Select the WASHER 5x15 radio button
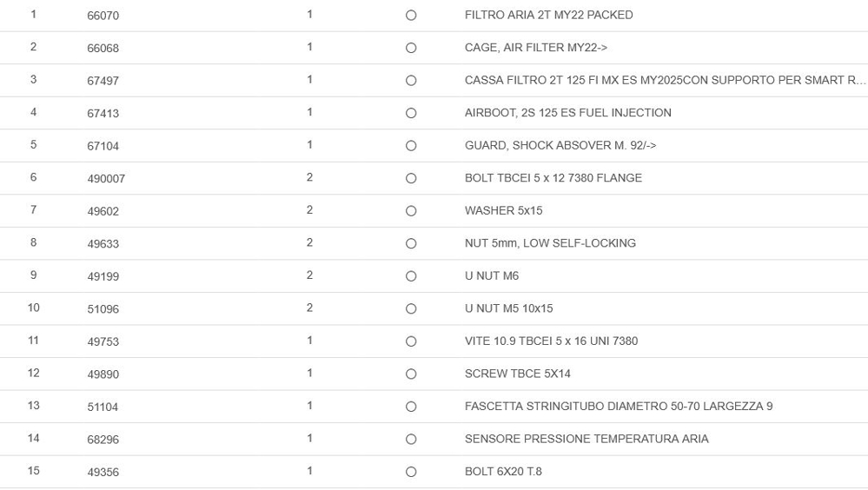 (411, 211)
